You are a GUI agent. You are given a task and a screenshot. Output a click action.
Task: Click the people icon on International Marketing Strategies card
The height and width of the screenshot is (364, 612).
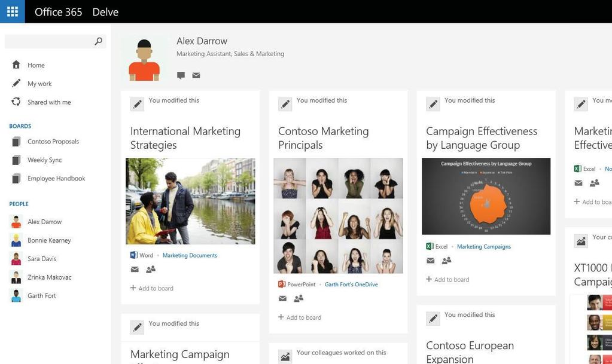click(x=151, y=269)
